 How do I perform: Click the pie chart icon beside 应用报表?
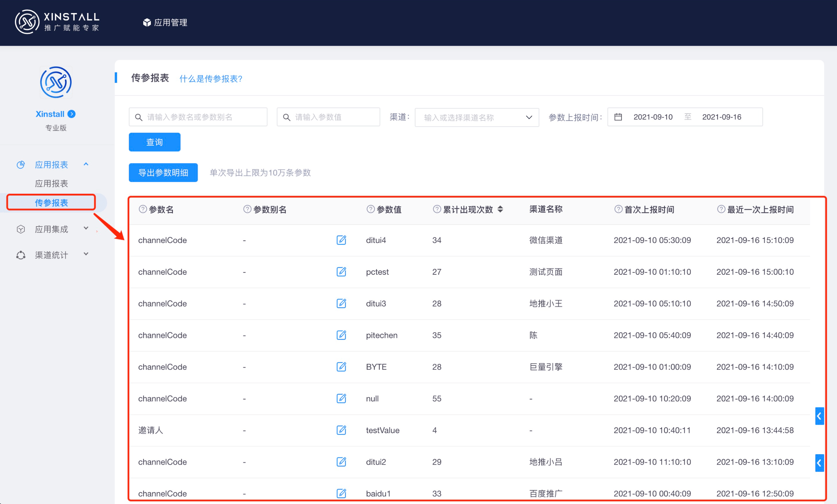21,165
